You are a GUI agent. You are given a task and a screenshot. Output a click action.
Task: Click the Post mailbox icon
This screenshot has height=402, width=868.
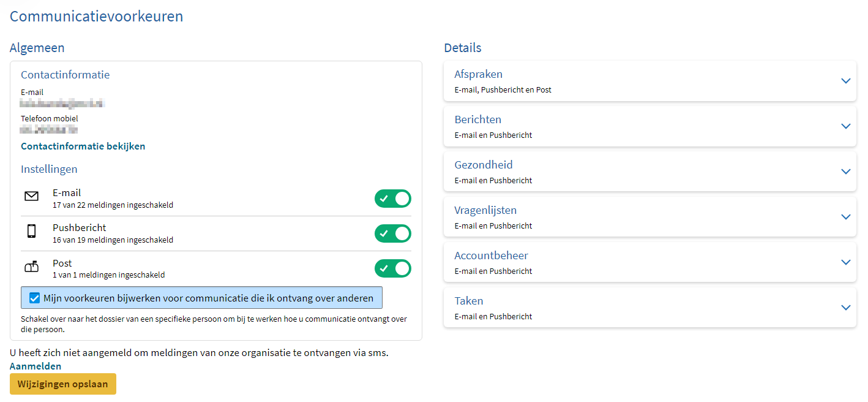click(x=31, y=267)
